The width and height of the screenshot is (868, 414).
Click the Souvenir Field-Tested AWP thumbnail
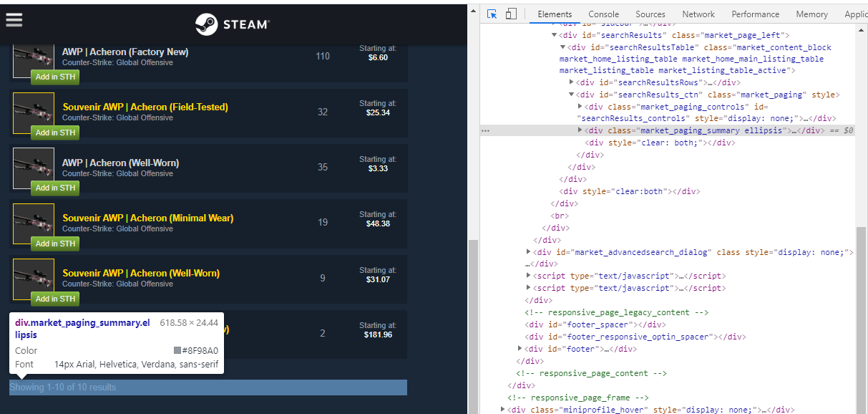click(x=34, y=112)
